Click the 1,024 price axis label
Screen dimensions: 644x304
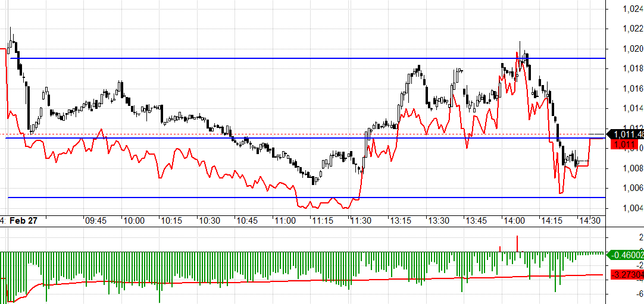(x=633, y=8)
